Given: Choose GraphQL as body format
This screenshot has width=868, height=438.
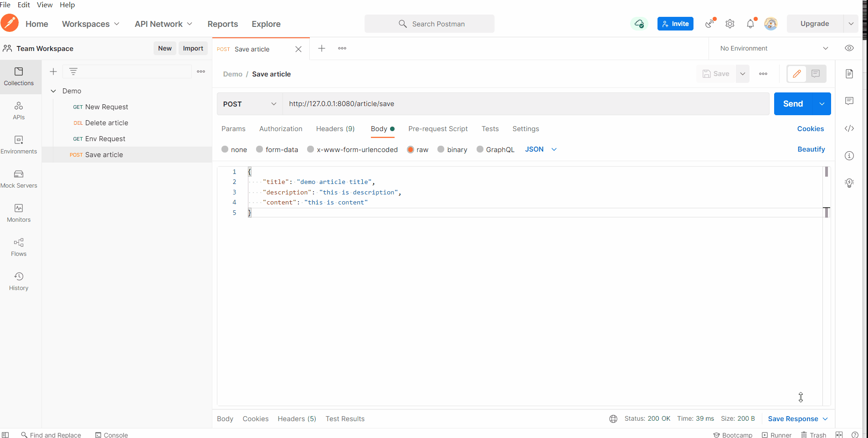Looking at the screenshot, I should coord(500,149).
